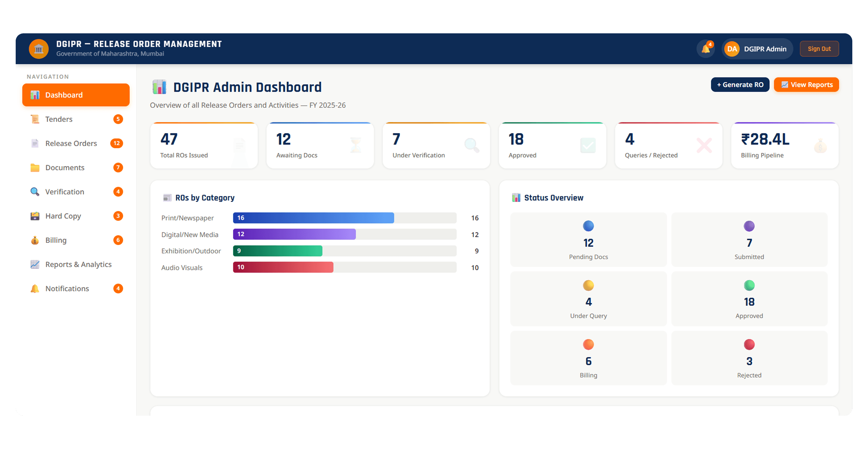
Task: Click the Digital/New Media purple bar
Action: coord(294,234)
